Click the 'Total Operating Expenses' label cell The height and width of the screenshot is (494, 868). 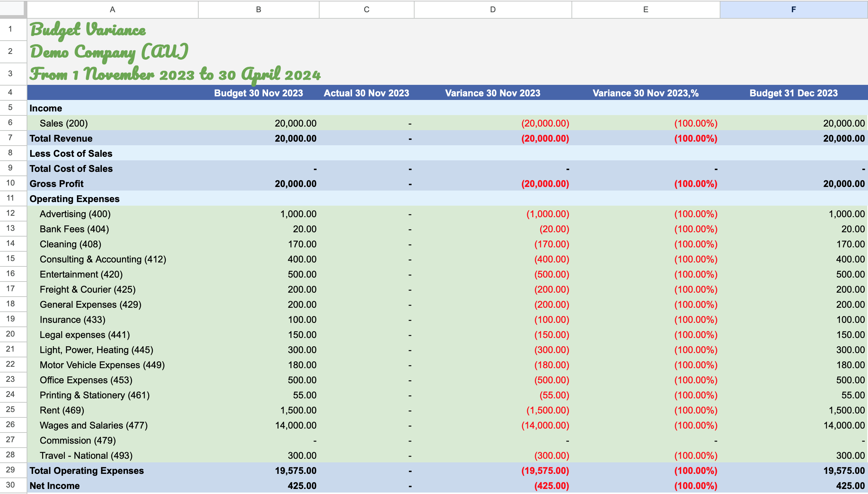pyautogui.click(x=113, y=471)
